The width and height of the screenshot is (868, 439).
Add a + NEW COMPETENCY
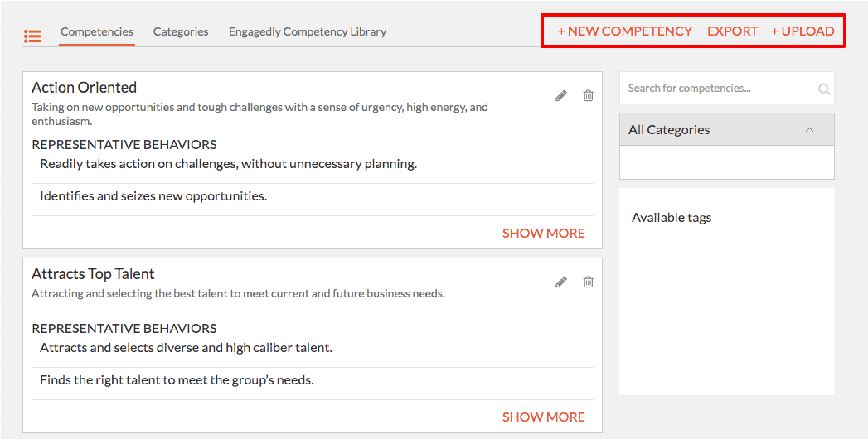[x=625, y=31]
